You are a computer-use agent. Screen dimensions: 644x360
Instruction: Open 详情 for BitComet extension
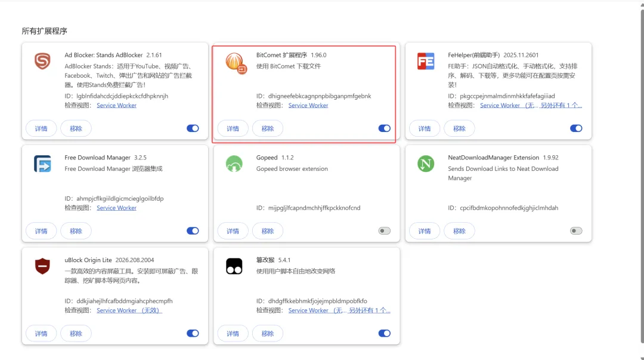(x=233, y=128)
